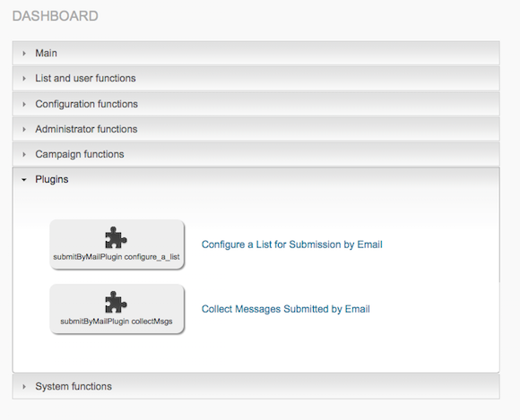Open Configure a List for Submission by Email link
This screenshot has height=420, width=520.
pos(292,244)
